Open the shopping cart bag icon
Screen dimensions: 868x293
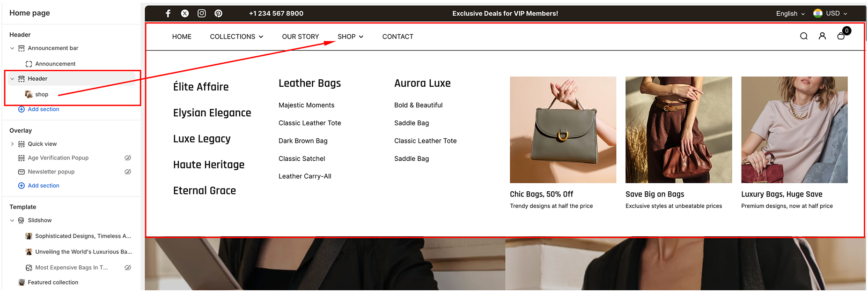841,36
